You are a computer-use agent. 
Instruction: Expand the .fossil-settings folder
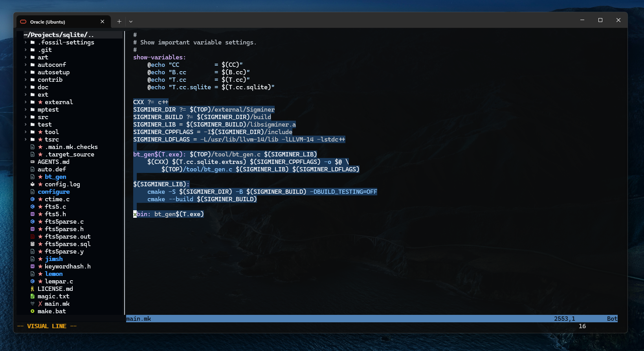click(26, 42)
